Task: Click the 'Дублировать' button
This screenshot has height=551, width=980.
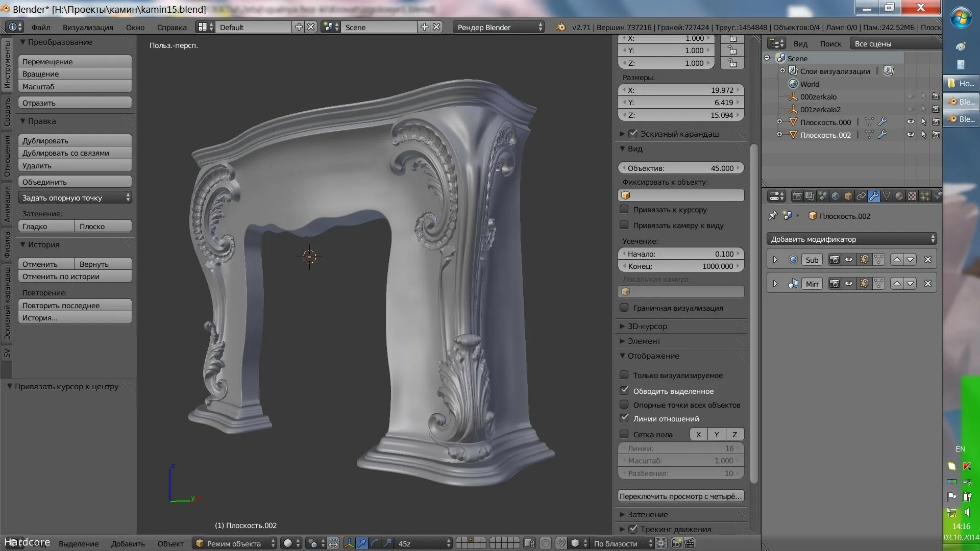Action: (x=75, y=140)
